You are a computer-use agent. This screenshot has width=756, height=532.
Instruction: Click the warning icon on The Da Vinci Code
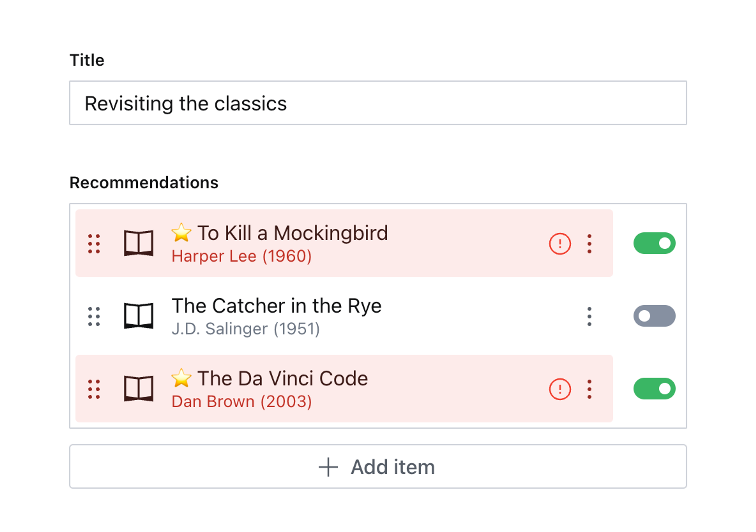coord(560,389)
